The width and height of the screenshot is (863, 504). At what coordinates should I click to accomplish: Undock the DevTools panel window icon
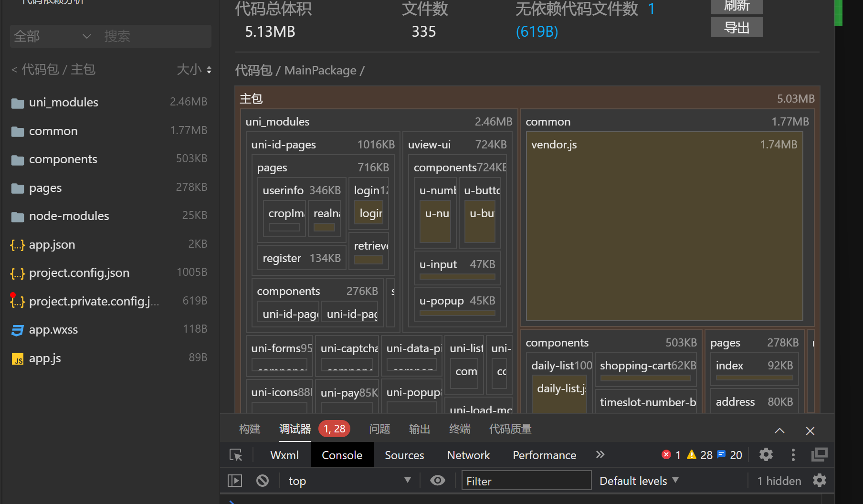pos(820,454)
